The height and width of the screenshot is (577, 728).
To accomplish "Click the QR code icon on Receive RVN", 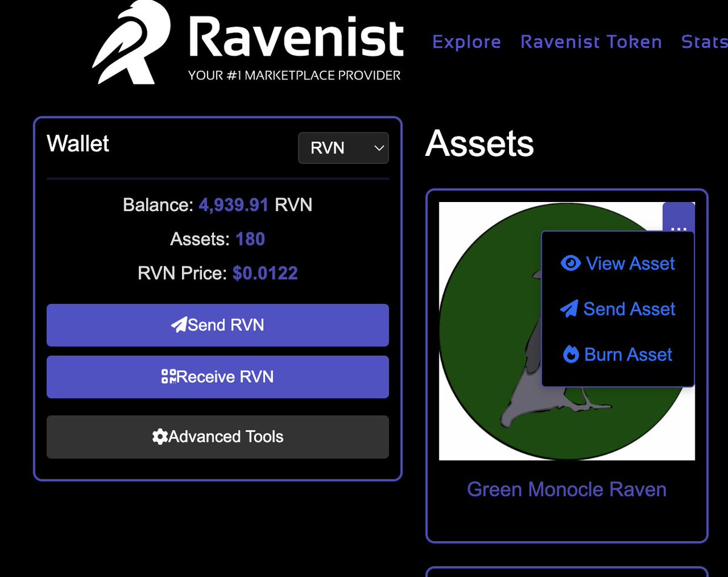I will pos(169,377).
